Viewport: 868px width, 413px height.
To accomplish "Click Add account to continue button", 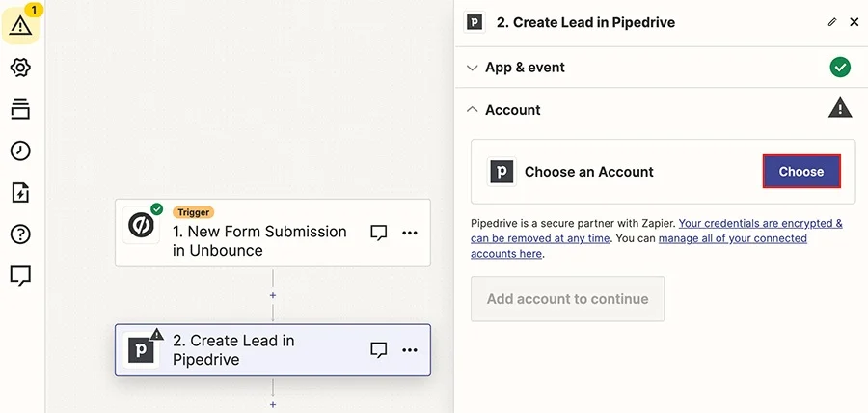I will click(x=567, y=299).
